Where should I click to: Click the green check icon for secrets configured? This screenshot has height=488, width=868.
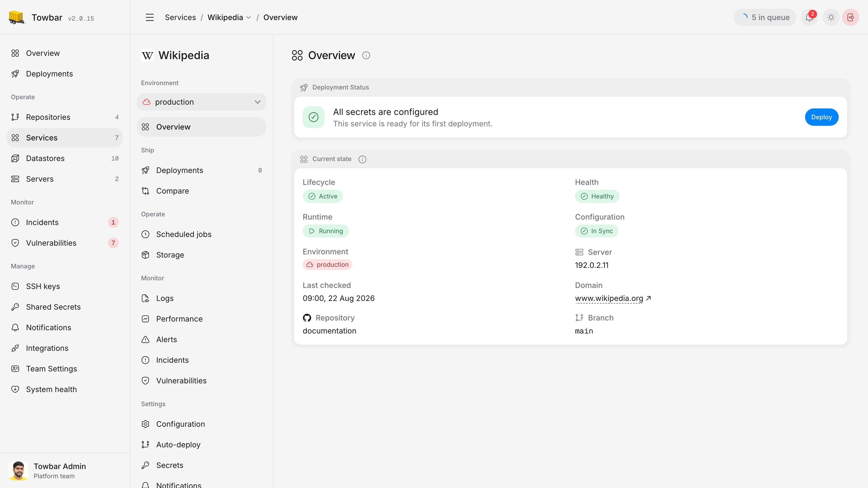(313, 117)
